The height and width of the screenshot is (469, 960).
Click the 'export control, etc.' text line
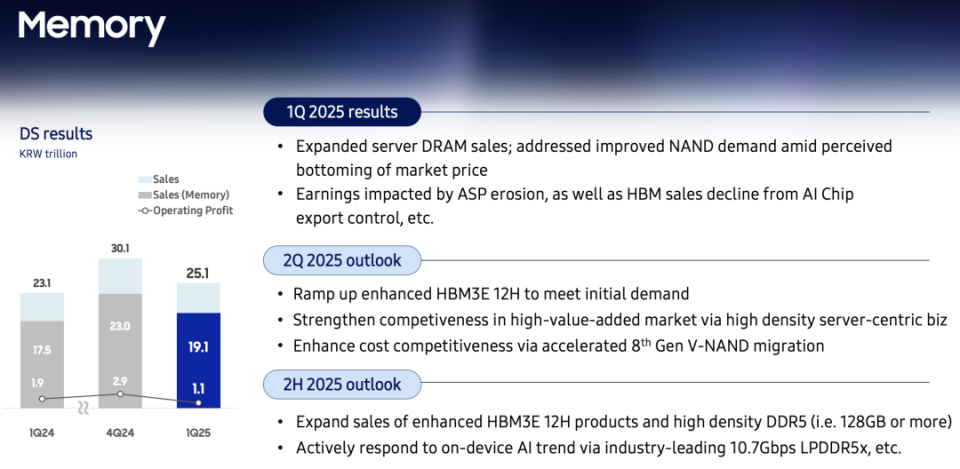click(x=365, y=219)
